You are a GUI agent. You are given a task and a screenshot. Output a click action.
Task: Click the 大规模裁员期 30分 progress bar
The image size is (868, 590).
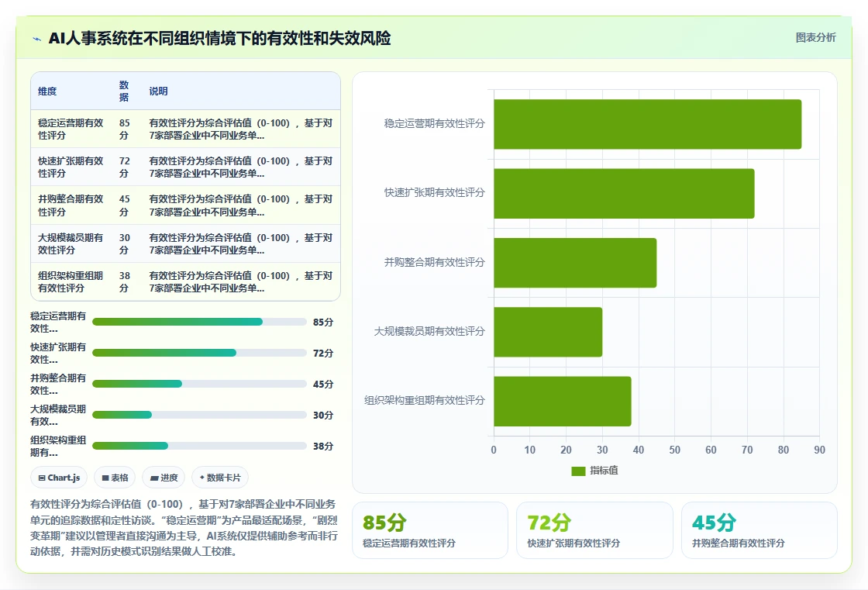(x=199, y=415)
